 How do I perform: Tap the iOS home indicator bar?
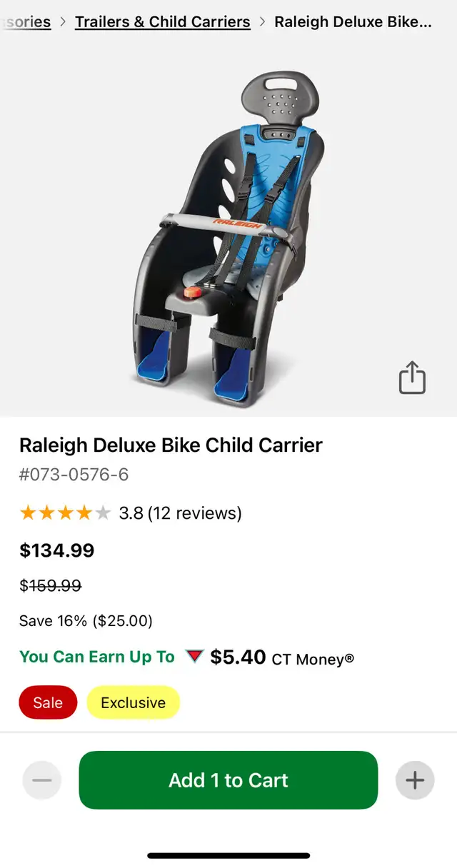pos(228,855)
